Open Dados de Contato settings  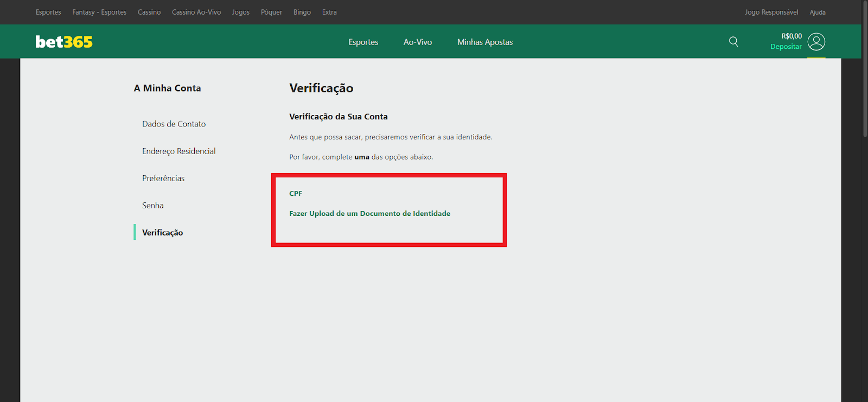coord(174,124)
